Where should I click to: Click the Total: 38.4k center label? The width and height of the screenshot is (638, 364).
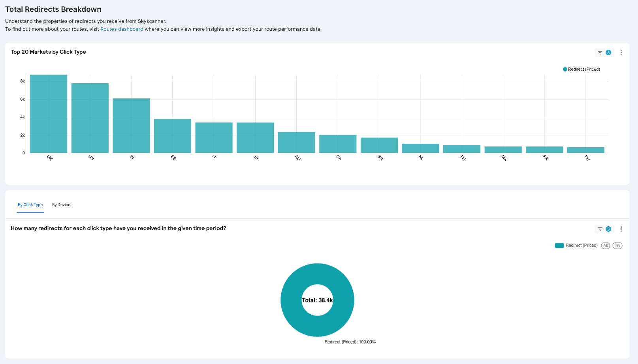(317, 300)
